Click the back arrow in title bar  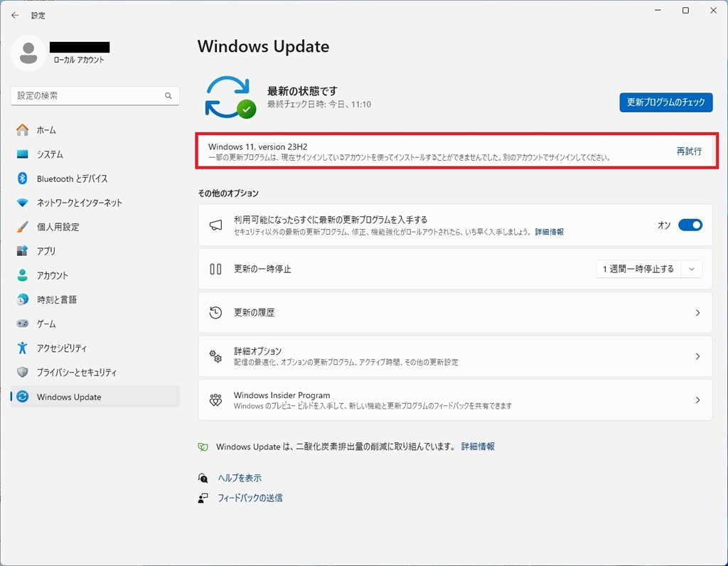coord(15,16)
